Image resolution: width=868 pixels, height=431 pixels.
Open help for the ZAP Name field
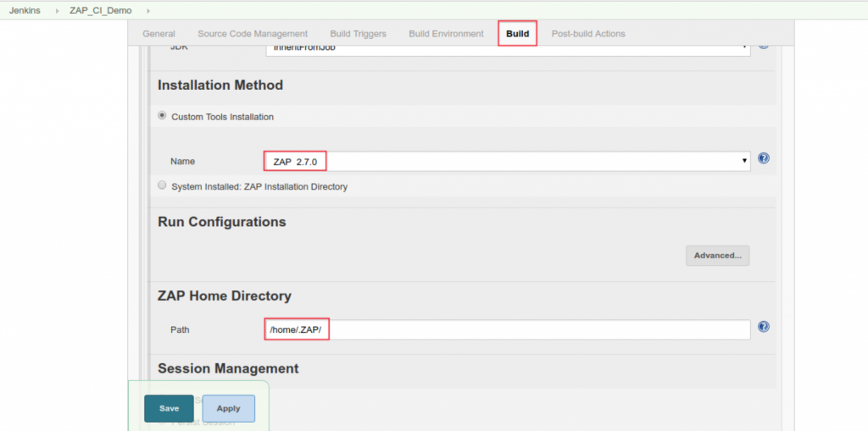pyautogui.click(x=763, y=158)
